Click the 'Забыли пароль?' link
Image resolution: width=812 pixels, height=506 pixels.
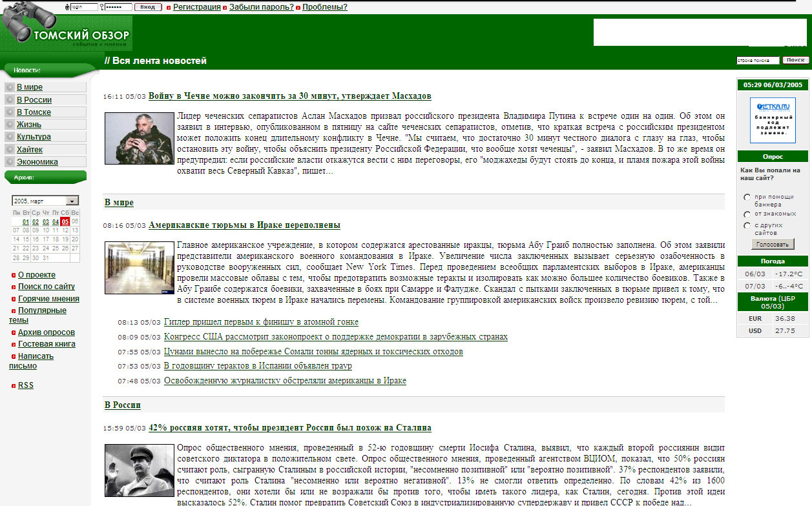point(261,7)
